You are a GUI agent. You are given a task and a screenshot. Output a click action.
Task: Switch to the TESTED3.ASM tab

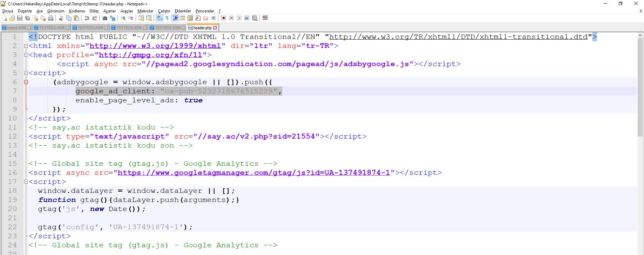90,28
